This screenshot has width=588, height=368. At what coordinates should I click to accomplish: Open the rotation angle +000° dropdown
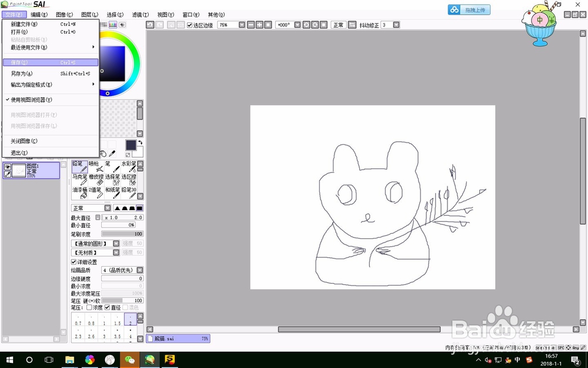coord(298,25)
